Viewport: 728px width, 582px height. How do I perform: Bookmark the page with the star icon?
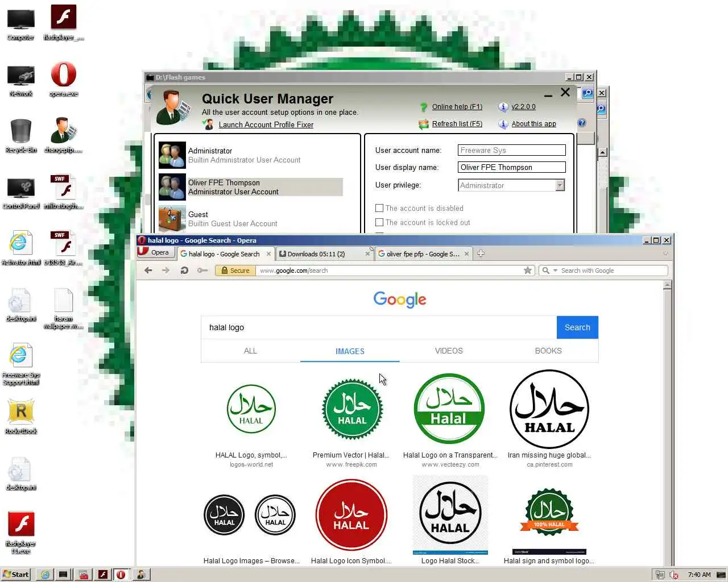click(528, 271)
